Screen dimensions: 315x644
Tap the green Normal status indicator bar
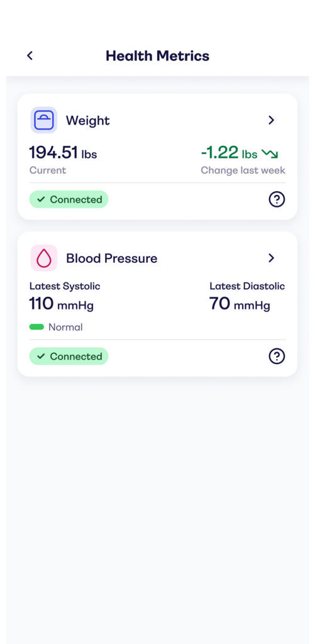tap(36, 327)
